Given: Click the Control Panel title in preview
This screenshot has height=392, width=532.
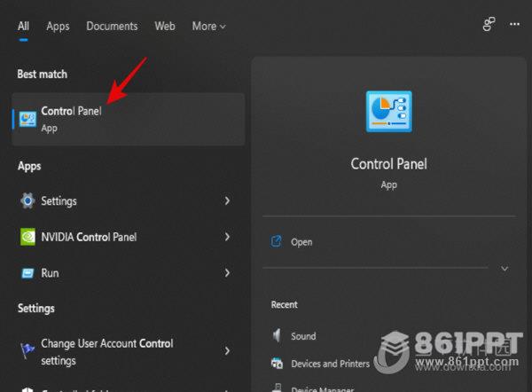Looking at the screenshot, I should (x=389, y=164).
